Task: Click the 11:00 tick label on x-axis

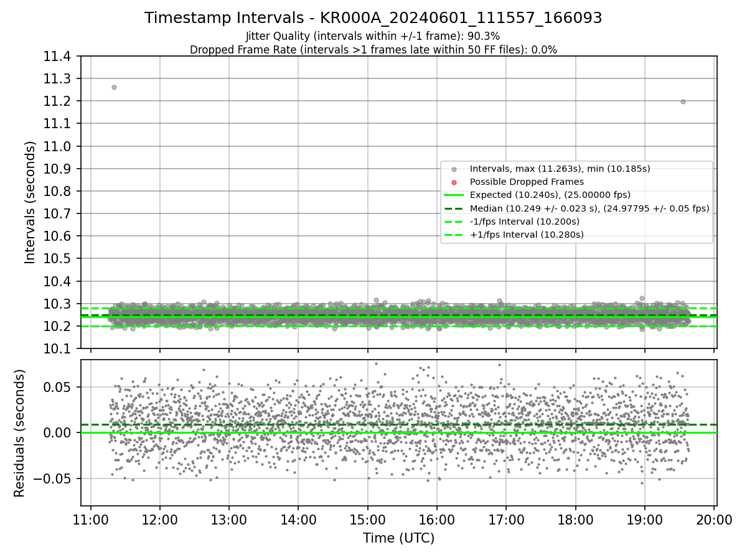Action: (91, 518)
